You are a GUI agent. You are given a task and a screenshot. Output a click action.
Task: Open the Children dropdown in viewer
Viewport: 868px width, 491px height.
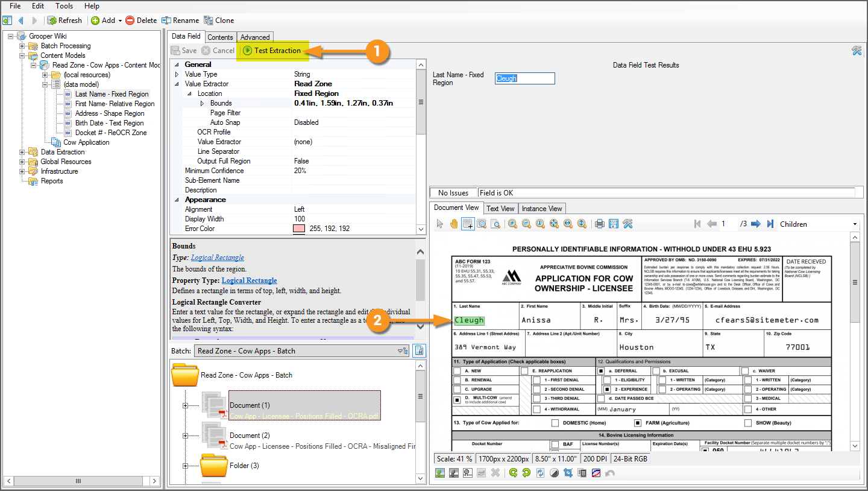click(854, 224)
